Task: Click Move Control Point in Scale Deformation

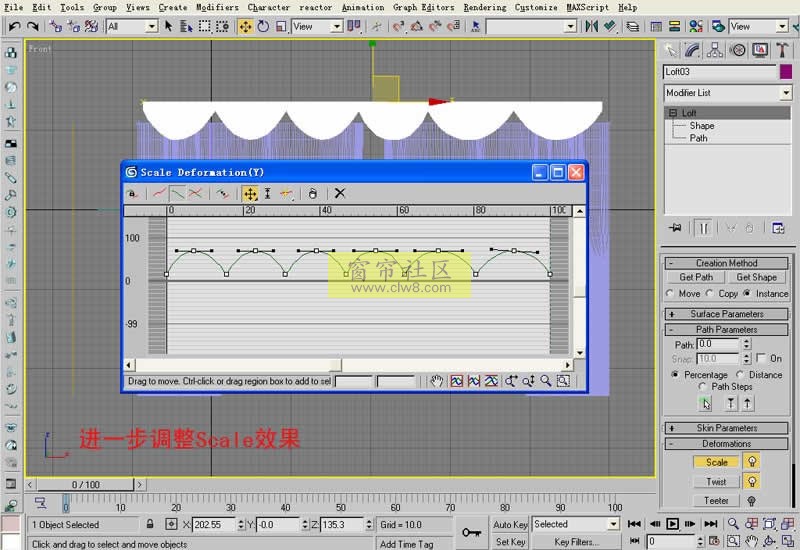Action: click(250, 193)
